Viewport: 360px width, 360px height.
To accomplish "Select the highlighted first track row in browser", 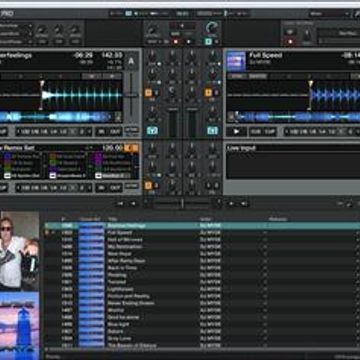I will pyautogui.click(x=202, y=226).
